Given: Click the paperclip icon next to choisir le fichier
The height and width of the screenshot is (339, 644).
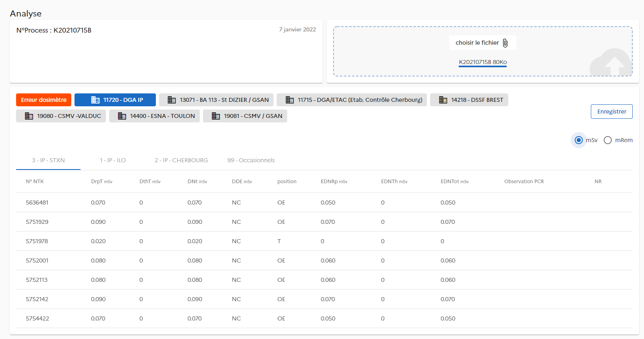Looking at the screenshot, I should [x=505, y=43].
